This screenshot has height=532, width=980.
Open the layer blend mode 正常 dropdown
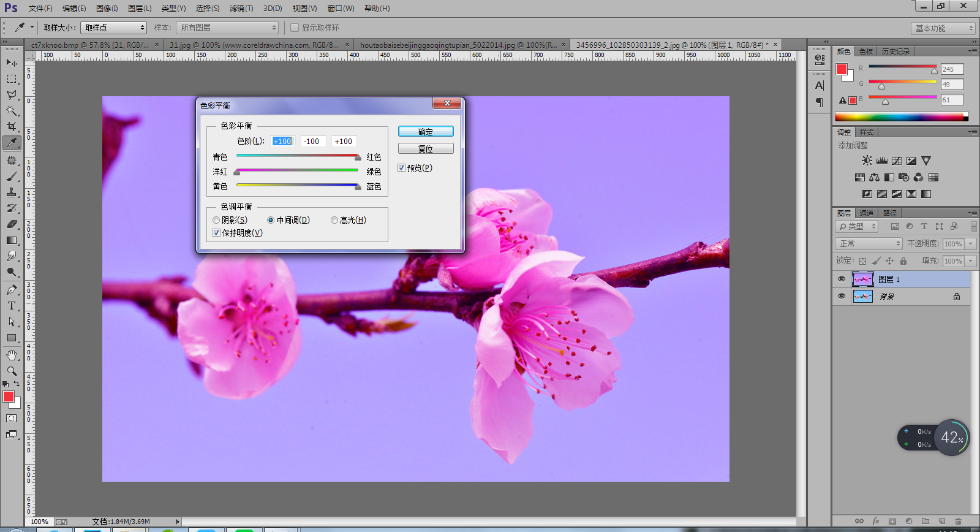[869, 244]
